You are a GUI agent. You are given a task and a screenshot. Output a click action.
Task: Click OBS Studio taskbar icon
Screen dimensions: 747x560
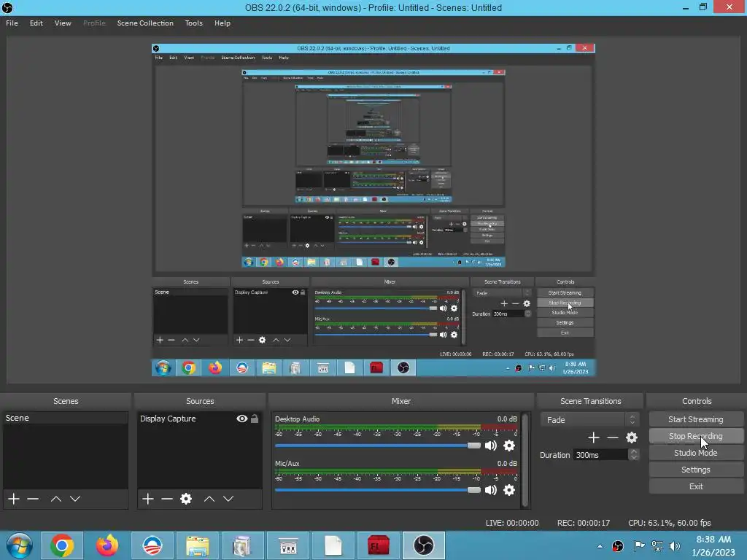pos(424,545)
